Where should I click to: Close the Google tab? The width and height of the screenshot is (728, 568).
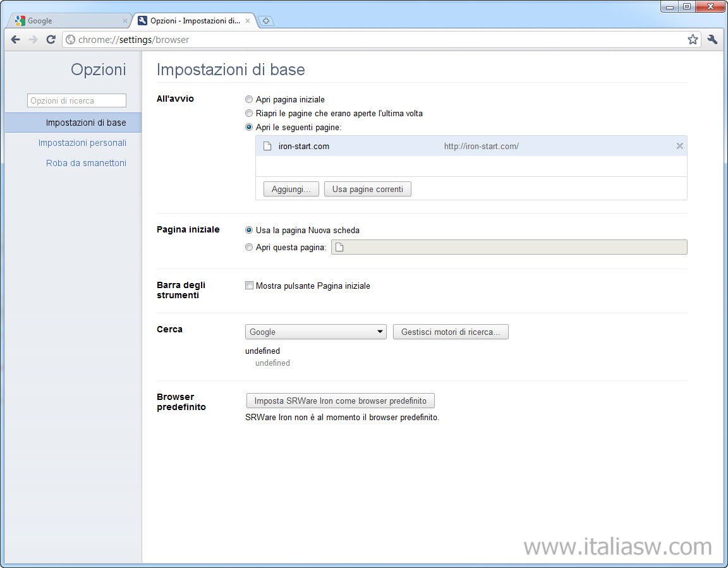pos(125,21)
